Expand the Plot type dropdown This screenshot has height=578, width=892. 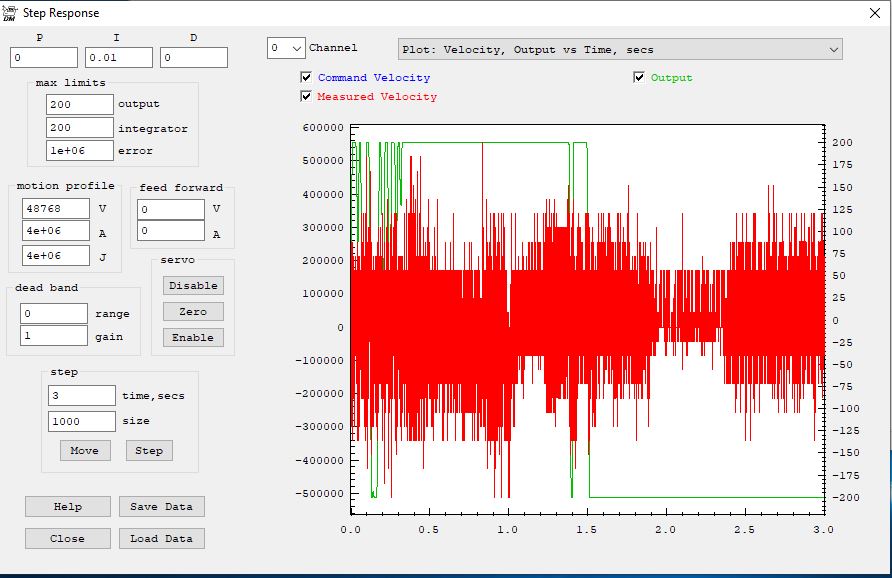click(x=620, y=49)
